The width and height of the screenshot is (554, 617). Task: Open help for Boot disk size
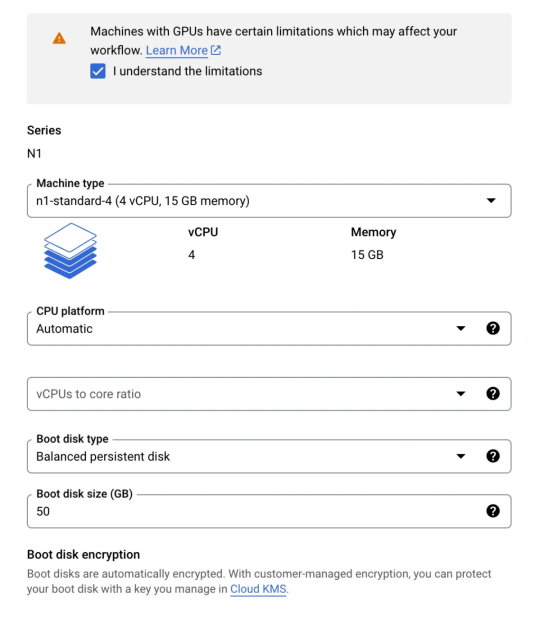[493, 511]
